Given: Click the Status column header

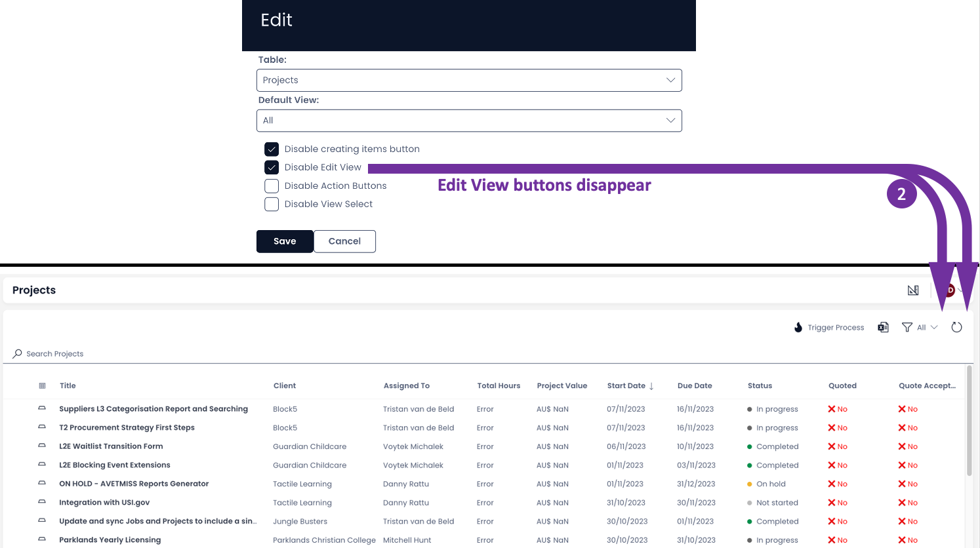Looking at the screenshot, I should click(x=760, y=386).
